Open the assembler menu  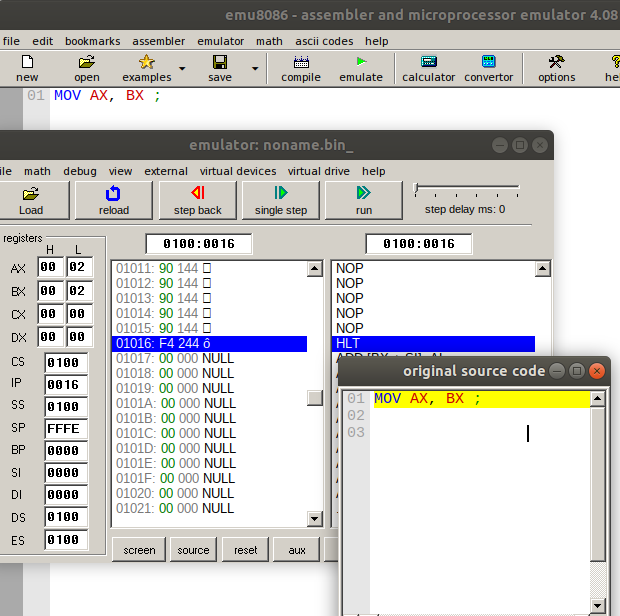pos(158,41)
